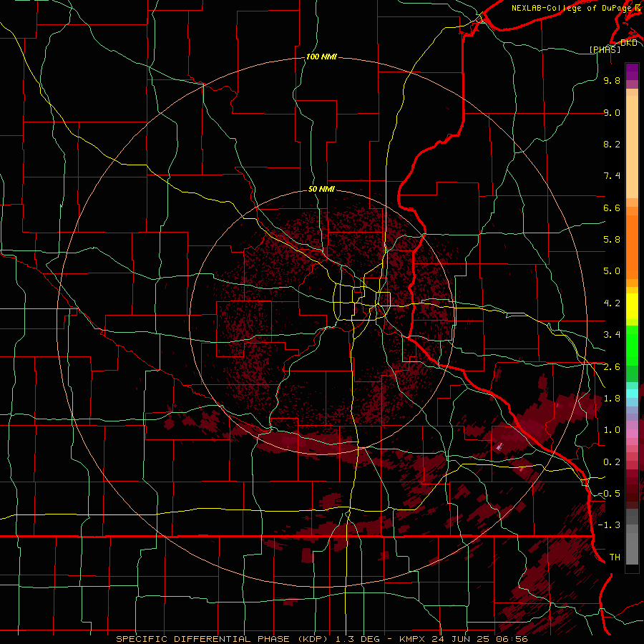This screenshot has width=644, height=644.
Task: Click the -0.5 value on the color scale
Action: 609,494
